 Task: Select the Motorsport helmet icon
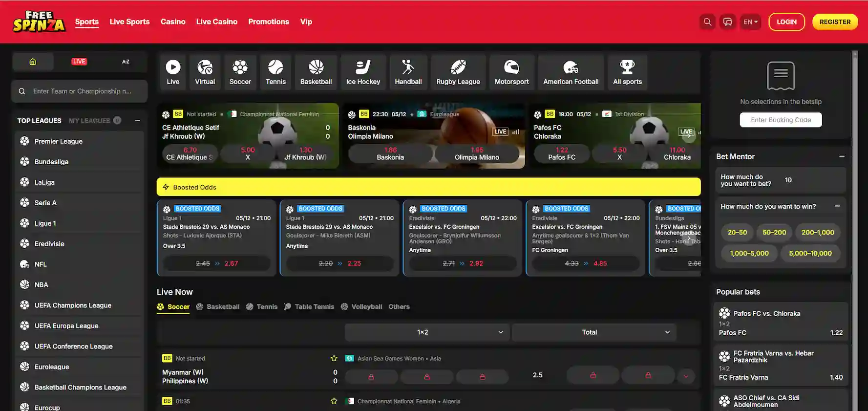(511, 72)
